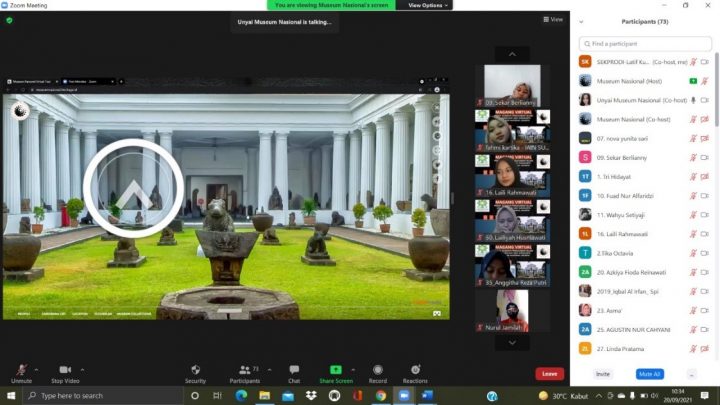Image resolution: width=720 pixels, height=405 pixels.
Task: Open Microsoft Edge from the taskbar
Action: click(241, 396)
